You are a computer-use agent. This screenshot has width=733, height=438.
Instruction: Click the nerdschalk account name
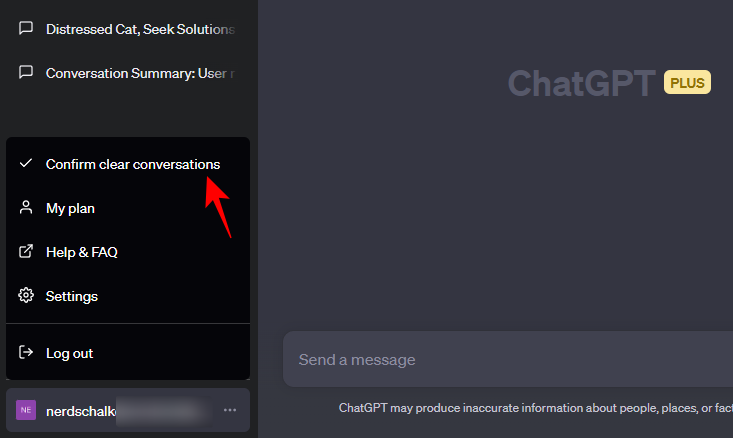pyautogui.click(x=81, y=411)
